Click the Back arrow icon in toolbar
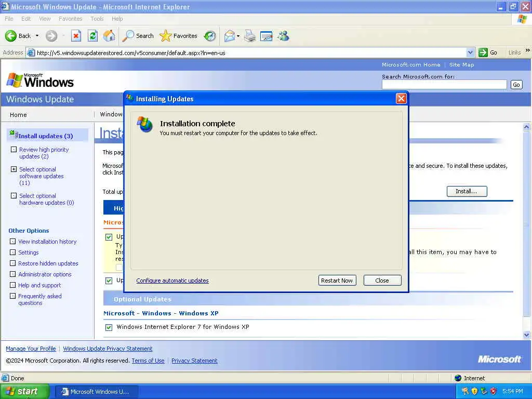 click(10, 36)
